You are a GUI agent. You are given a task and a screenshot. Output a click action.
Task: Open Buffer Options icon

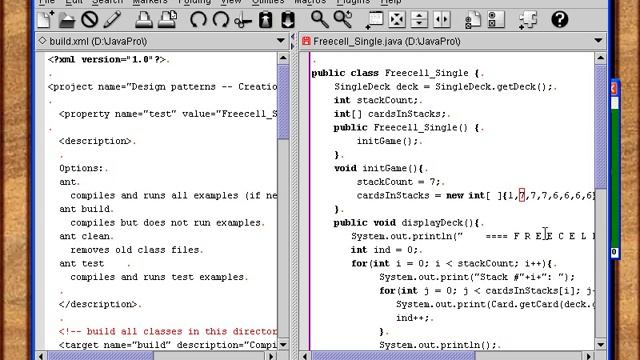tap(473, 20)
